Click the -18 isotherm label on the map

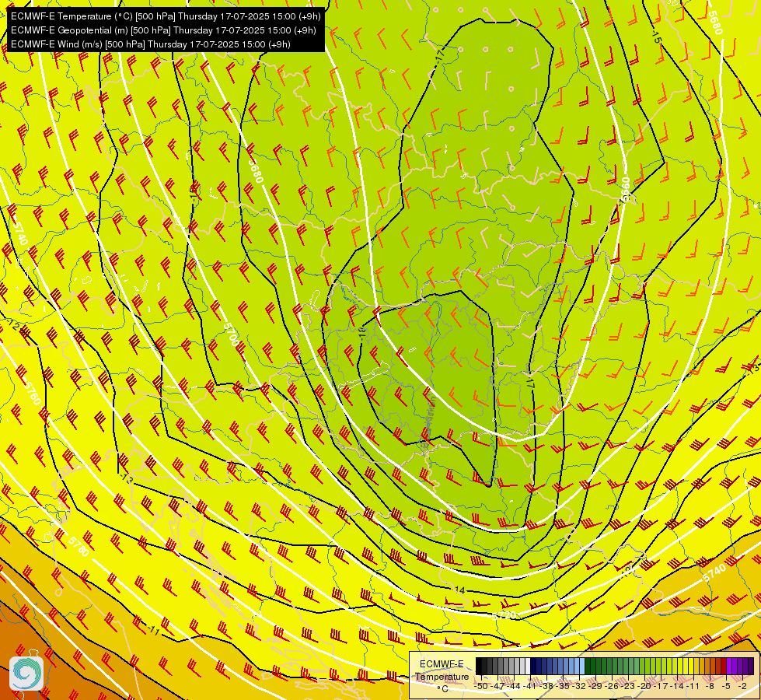click(x=361, y=332)
